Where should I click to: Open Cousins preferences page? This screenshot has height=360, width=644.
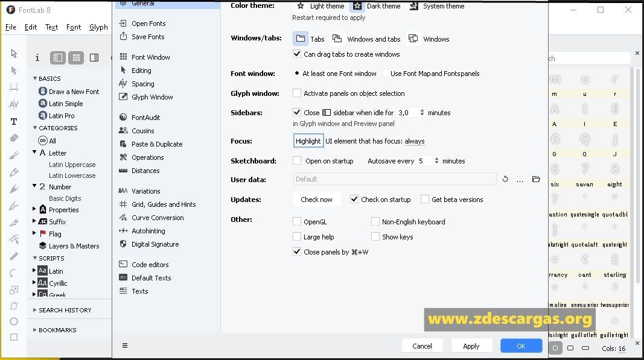[143, 130]
